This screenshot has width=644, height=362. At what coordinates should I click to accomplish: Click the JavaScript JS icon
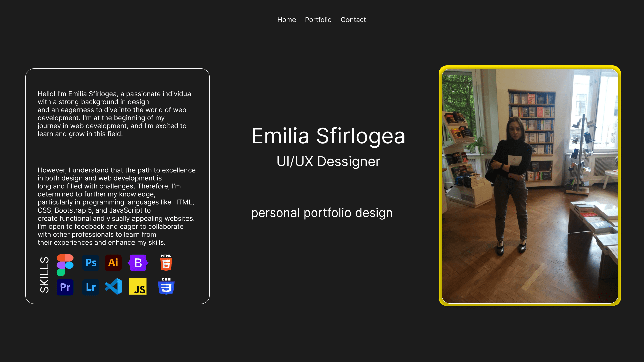point(138,287)
